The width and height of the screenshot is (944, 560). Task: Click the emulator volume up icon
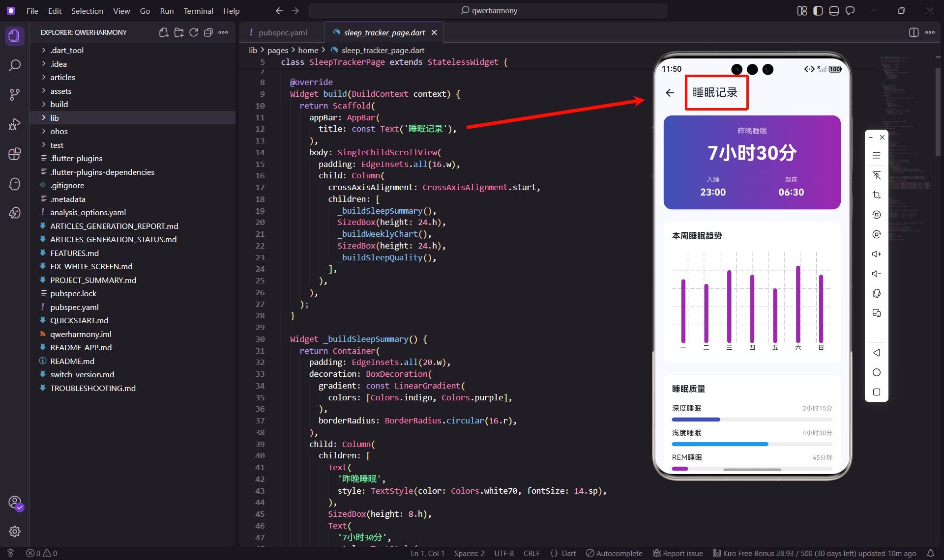point(876,254)
